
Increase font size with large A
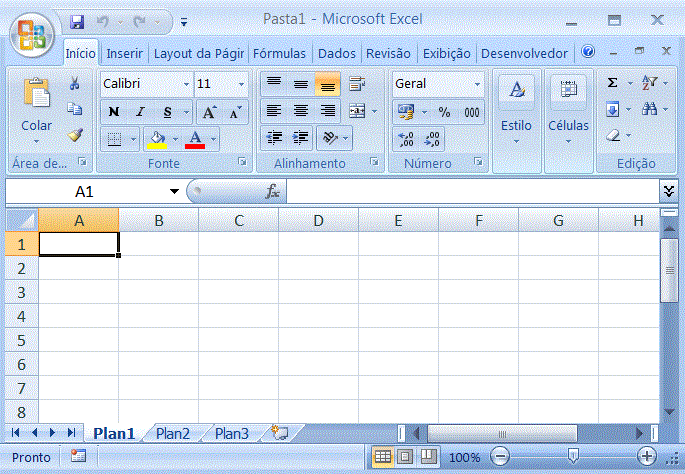click(x=209, y=112)
